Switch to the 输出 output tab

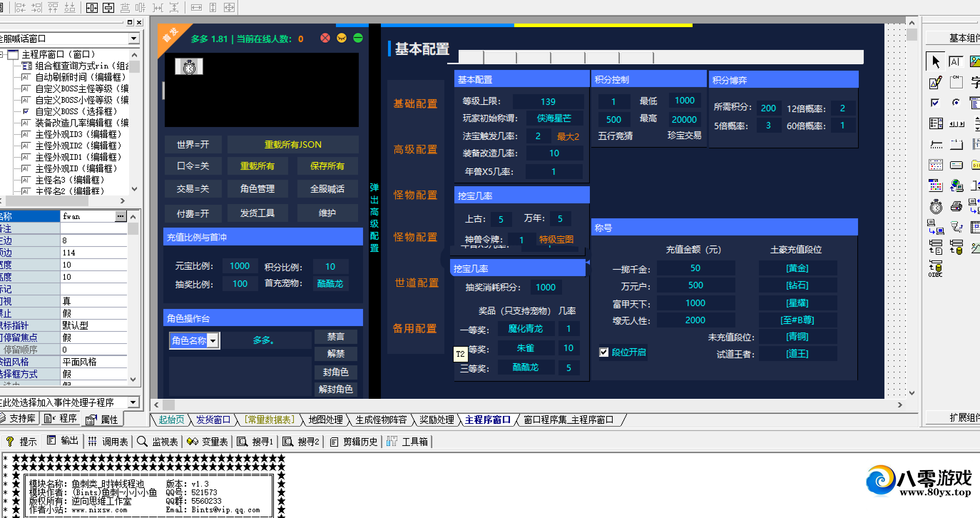(x=63, y=441)
